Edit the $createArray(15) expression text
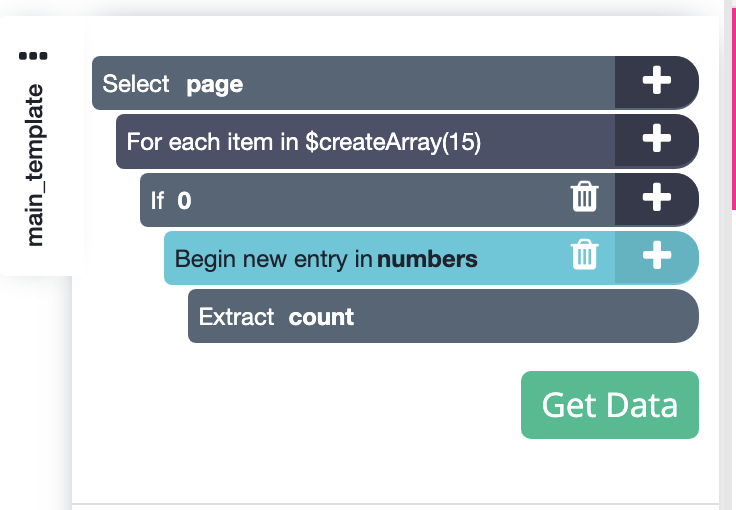Image resolution: width=736 pixels, height=510 pixels. click(393, 142)
